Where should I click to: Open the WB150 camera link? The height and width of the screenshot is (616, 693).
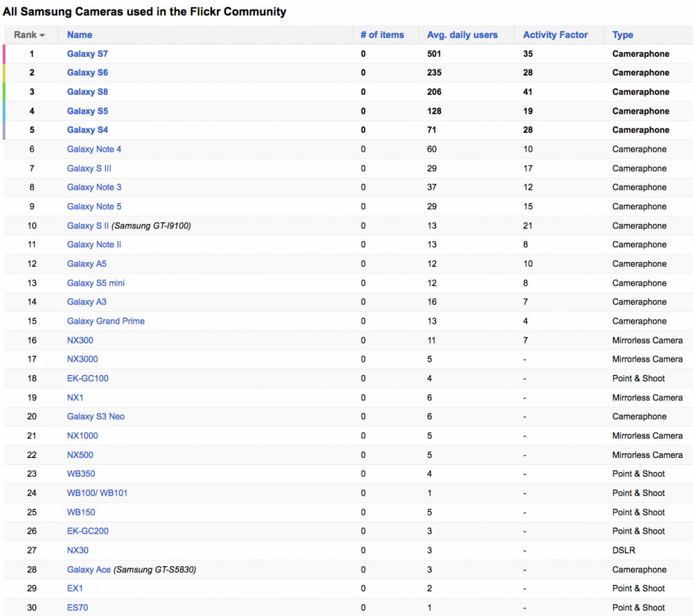81,512
